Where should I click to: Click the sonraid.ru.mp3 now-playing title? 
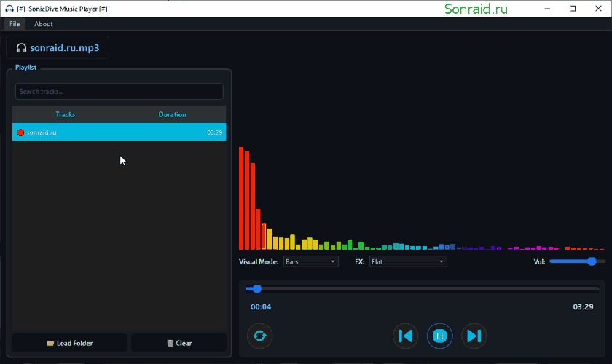64,47
